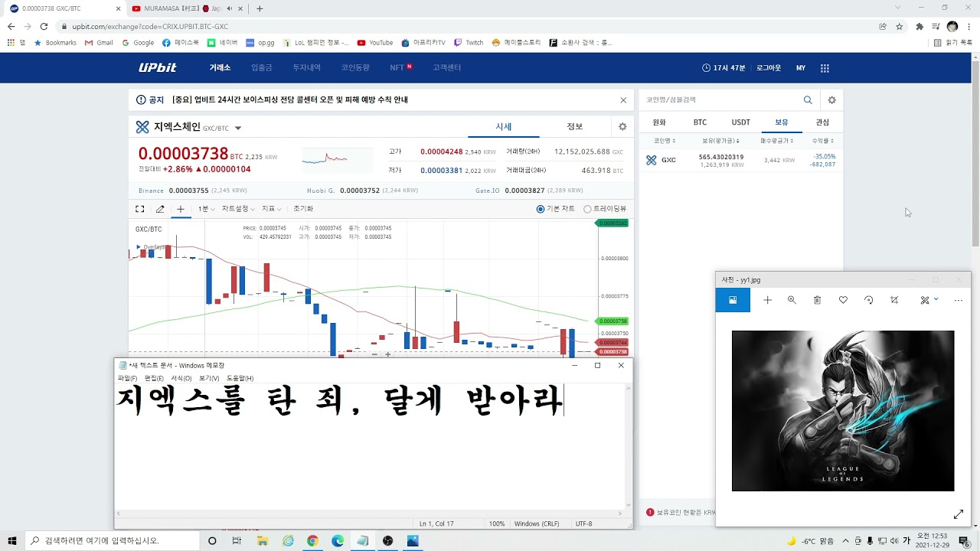980x551 pixels.
Task: Sort holdings by 매수평균가 column
Action: [x=777, y=141]
